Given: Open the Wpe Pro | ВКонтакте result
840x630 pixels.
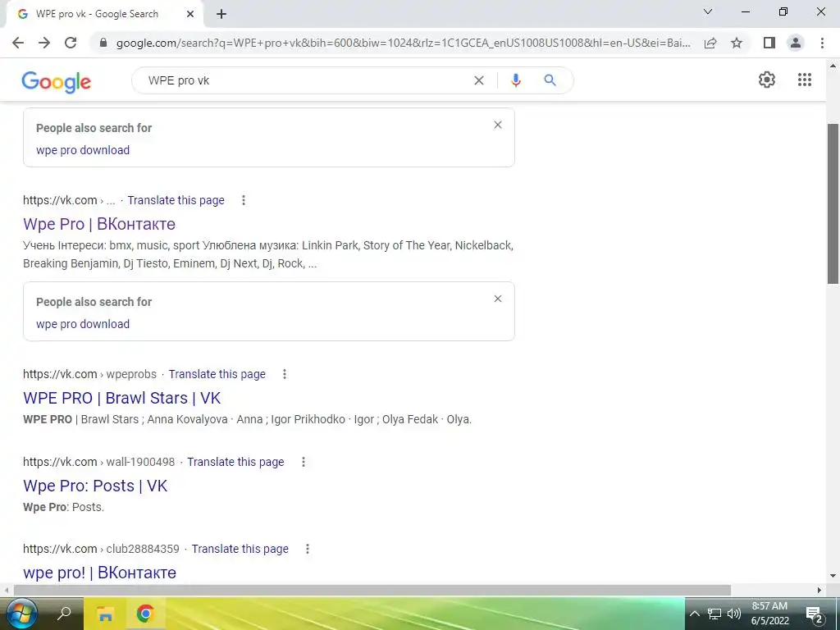Looking at the screenshot, I should (99, 224).
